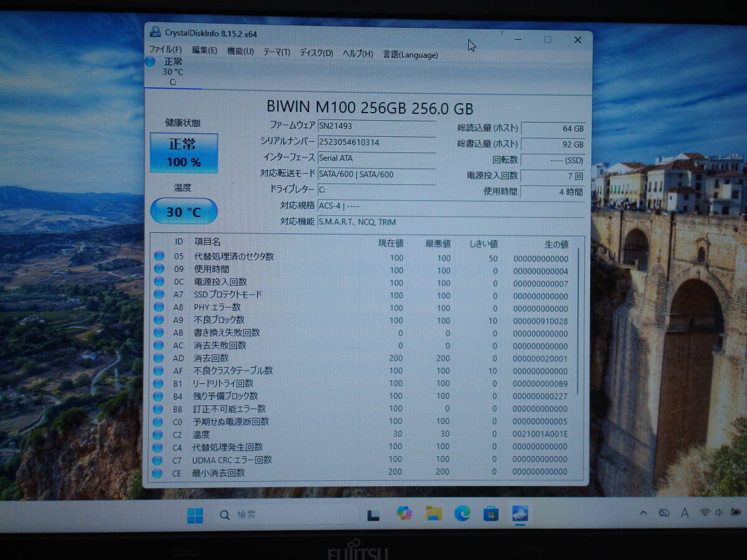Click status icon for B1 リードリトライ回数 row
This screenshot has height=560, width=747.
pos(159,383)
